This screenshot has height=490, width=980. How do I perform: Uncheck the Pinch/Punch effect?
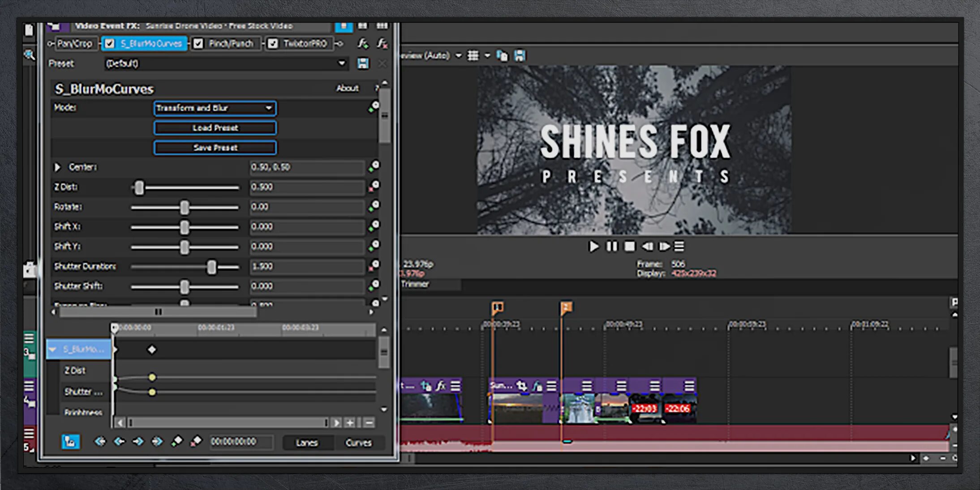(198, 43)
